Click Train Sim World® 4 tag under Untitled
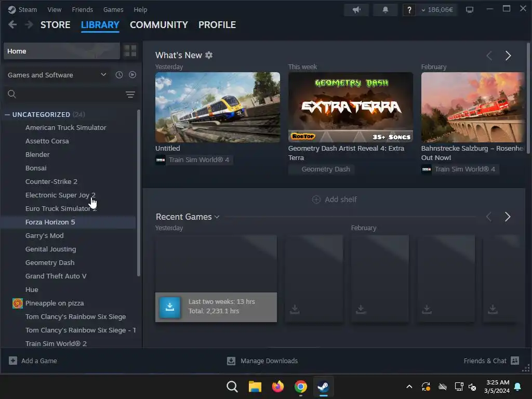This screenshot has height=399, width=532. (194, 160)
